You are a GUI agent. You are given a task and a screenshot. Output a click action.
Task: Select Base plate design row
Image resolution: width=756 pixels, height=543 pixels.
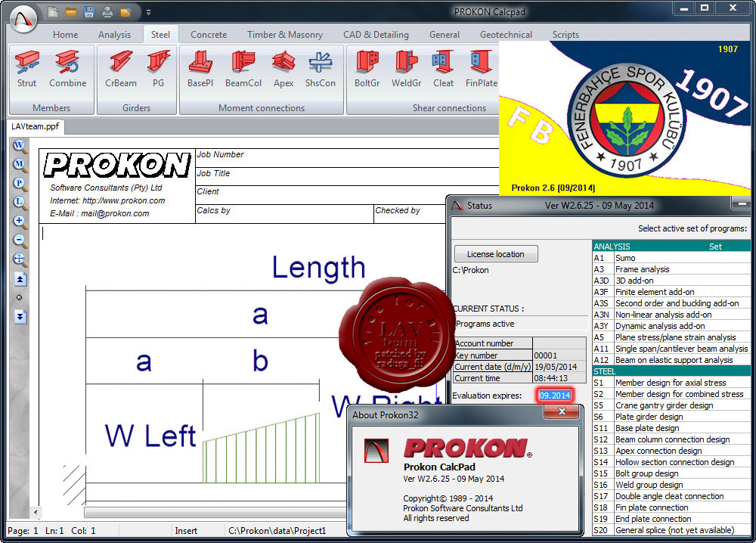coord(671,428)
